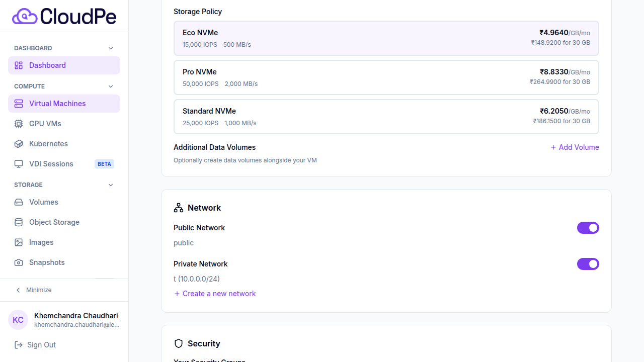This screenshot has height=362, width=644.
Task: Turn off the Private Network toggle
Action: tap(588, 264)
